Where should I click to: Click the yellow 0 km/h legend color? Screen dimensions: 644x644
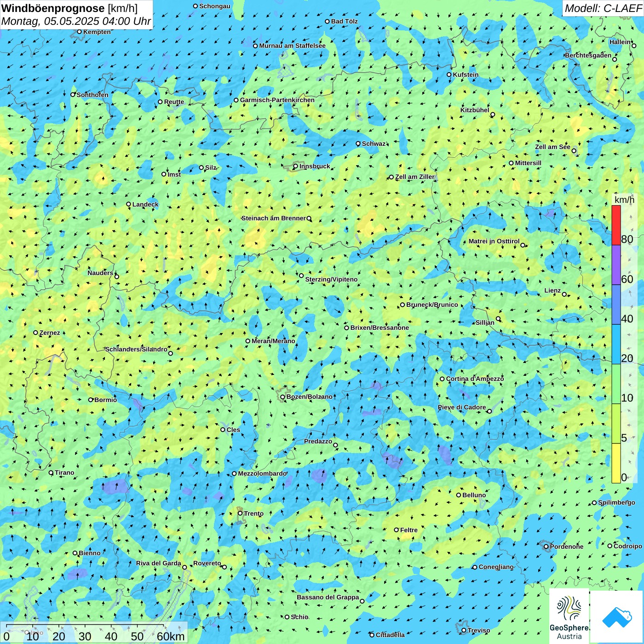point(616,463)
